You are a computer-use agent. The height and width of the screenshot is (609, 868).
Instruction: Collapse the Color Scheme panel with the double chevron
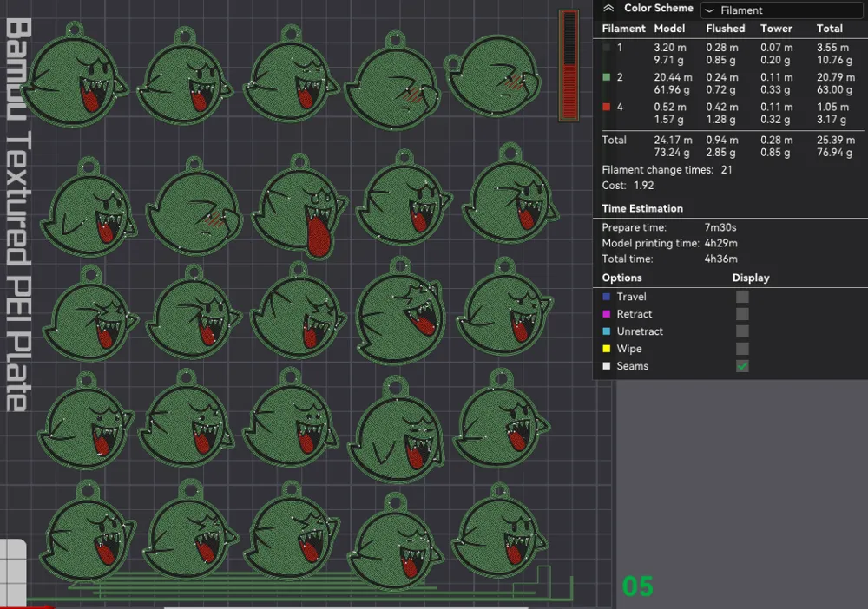[x=608, y=9]
